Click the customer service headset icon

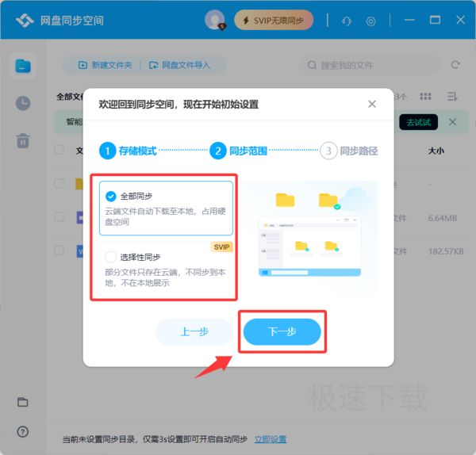(347, 21)
